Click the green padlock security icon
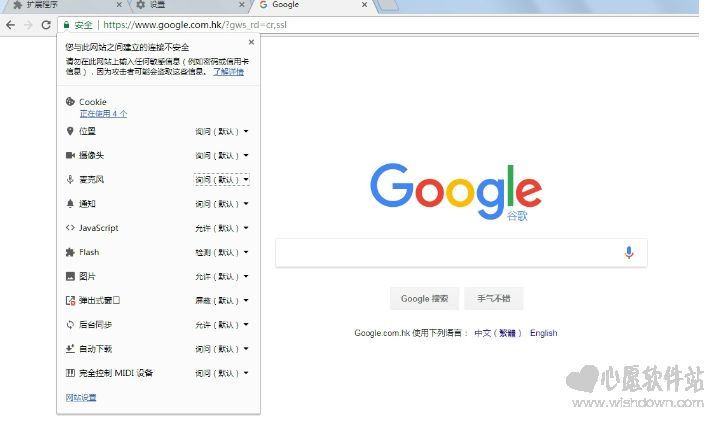This screenshot has width=726, height=423. coord(66,25)
